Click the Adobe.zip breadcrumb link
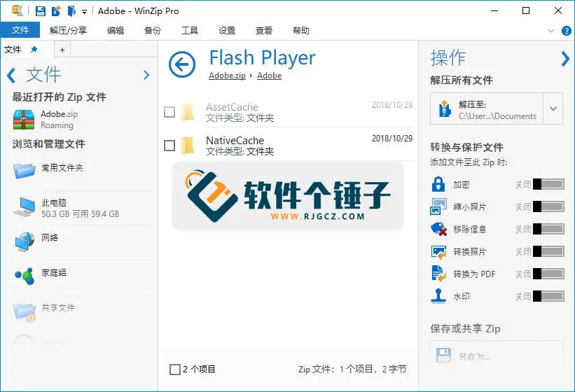The height and width of the screenshot is (392, 575). click(x=227, y=76)
